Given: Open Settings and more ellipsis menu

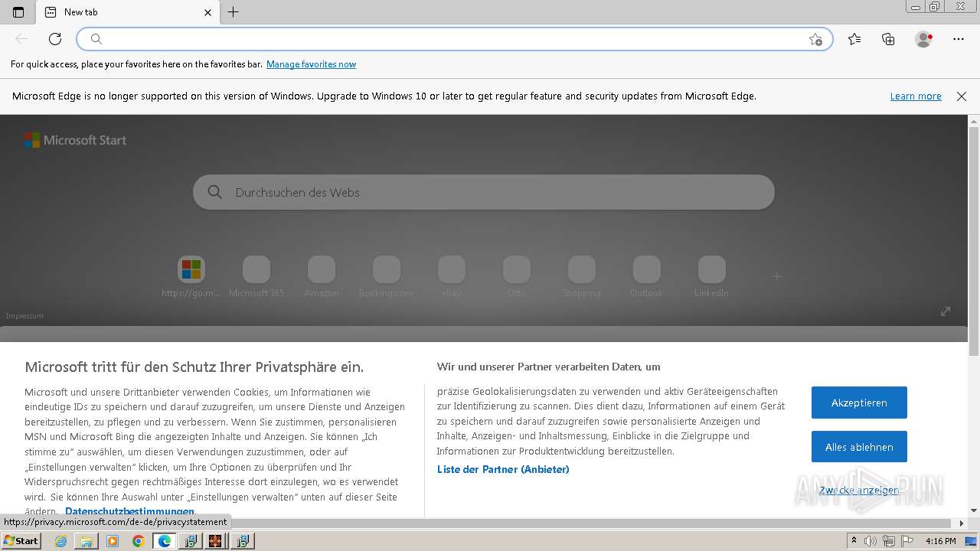Looking at the screenshot, I should tap(959, 39).
